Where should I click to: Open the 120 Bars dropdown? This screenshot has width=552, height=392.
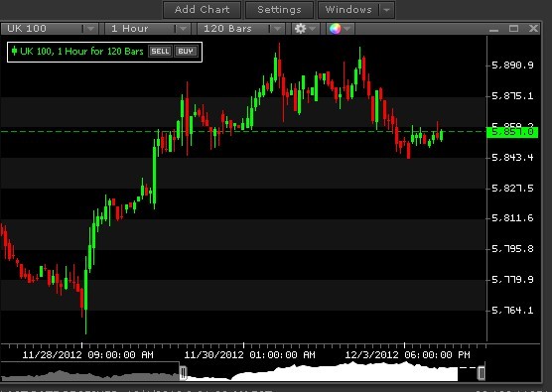tap(241, 29)
